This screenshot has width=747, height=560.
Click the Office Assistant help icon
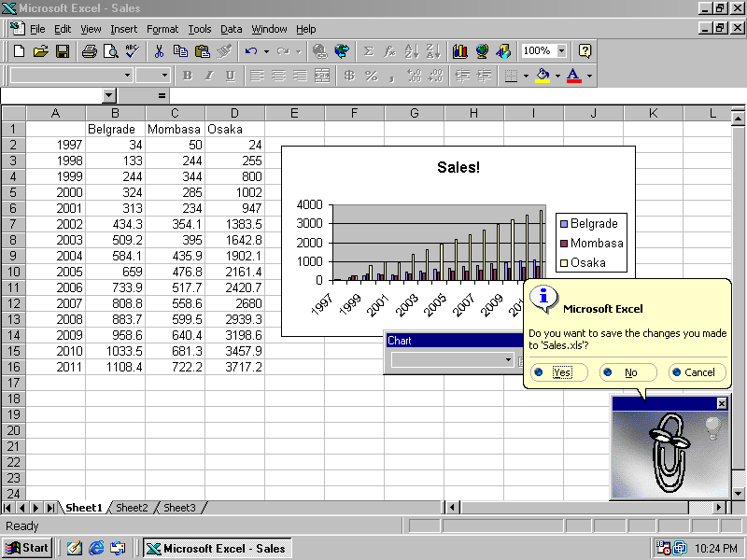[x=585, y=51]
